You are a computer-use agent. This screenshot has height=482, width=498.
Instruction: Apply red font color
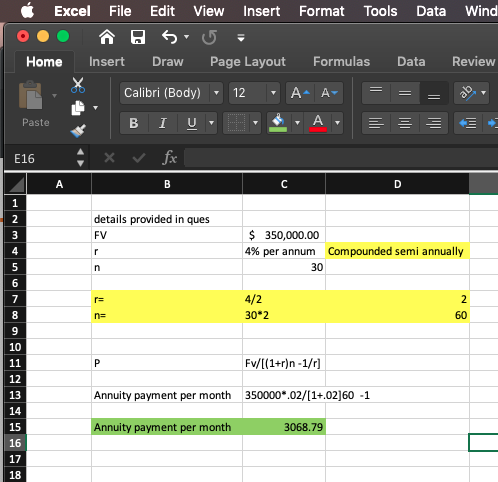tap(318, 123)
